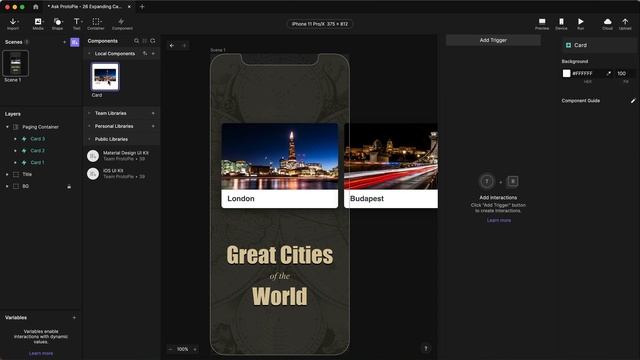Open the Import tool in the toolbar

tap(13, 24)
